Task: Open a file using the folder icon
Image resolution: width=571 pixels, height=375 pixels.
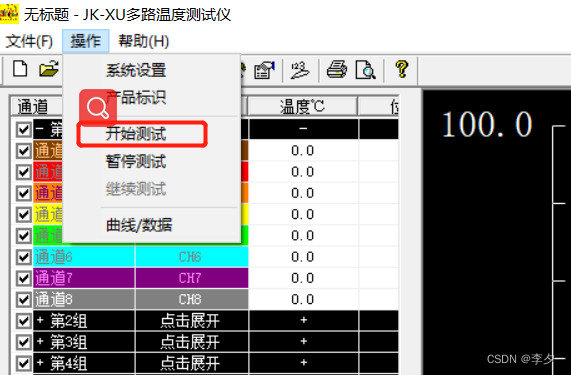Action: (49, 69)
